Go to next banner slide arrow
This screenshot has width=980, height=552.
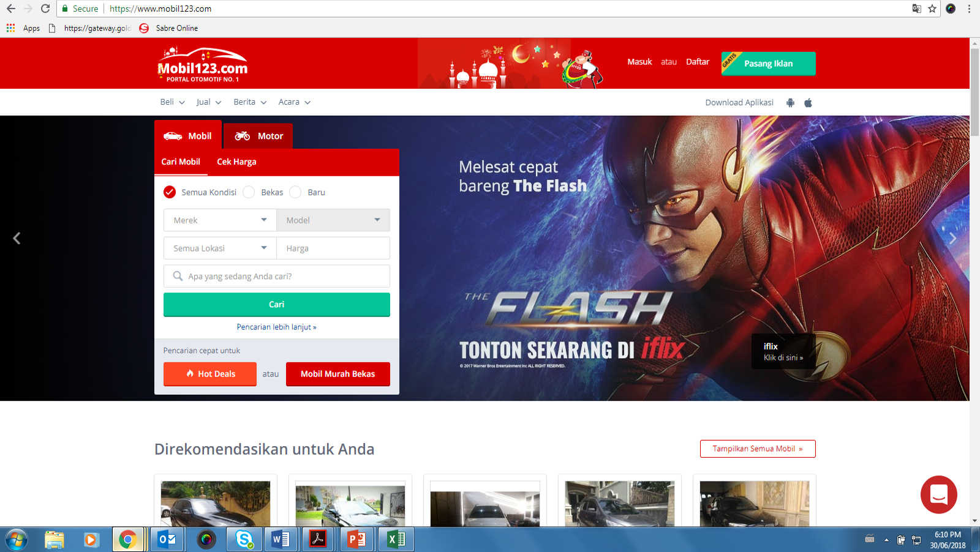pyautogui.click(x=952, y=238)
